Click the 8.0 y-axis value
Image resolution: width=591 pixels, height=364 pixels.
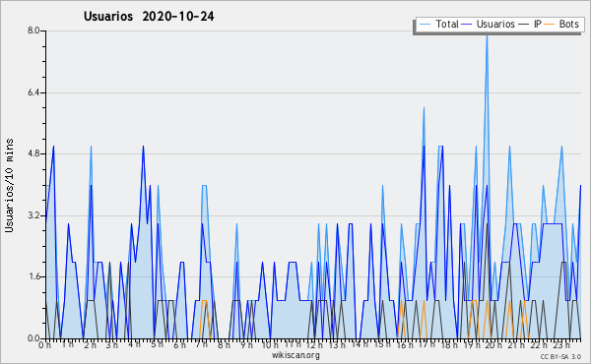click(33, 30)
